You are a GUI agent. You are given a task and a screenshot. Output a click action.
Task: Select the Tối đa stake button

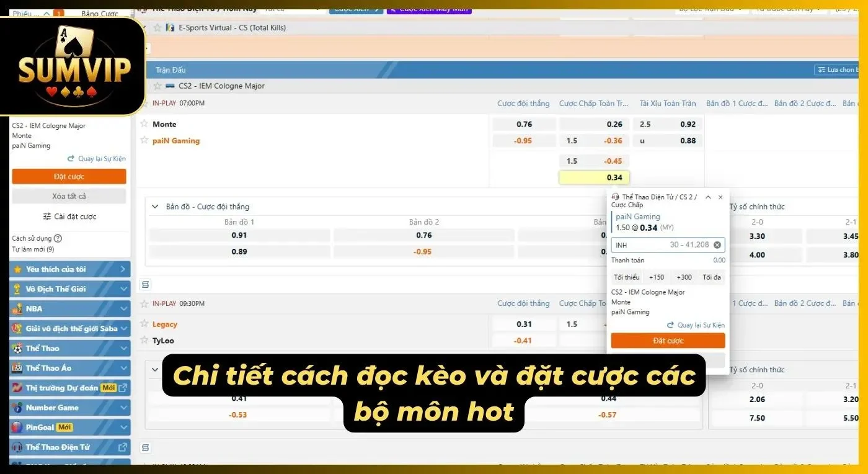click(x=712, y=277)
